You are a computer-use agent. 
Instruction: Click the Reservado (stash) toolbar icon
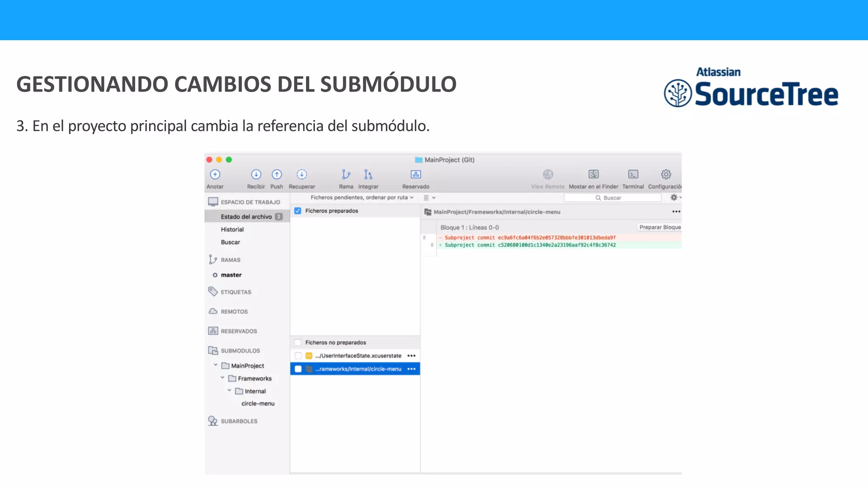click(416, 175)
